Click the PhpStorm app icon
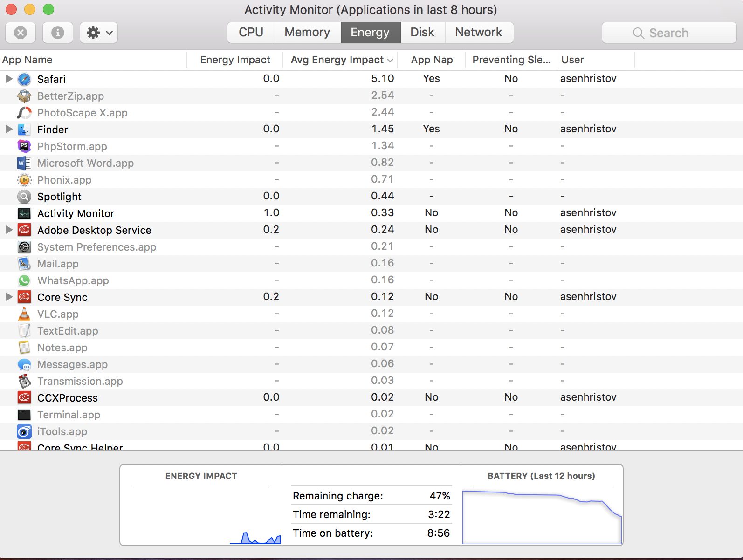Screen dimensions: 743x560 [24, 146]
